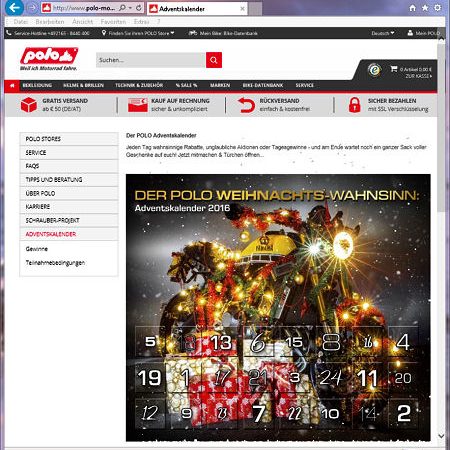Select Adventskalender in sidebar

pos(69,234)
